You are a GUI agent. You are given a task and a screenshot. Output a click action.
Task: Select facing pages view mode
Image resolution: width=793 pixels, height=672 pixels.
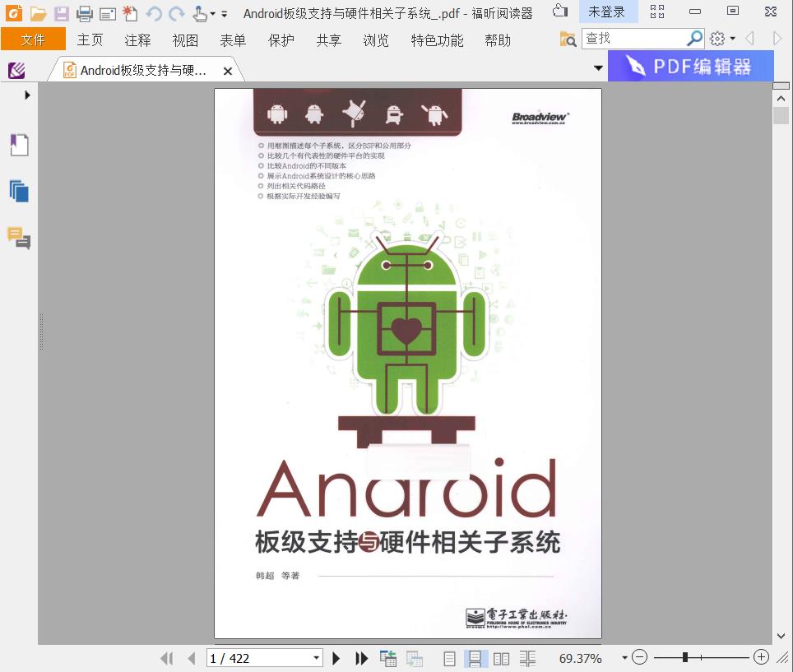pyautogui.click(x=501, y=658)
